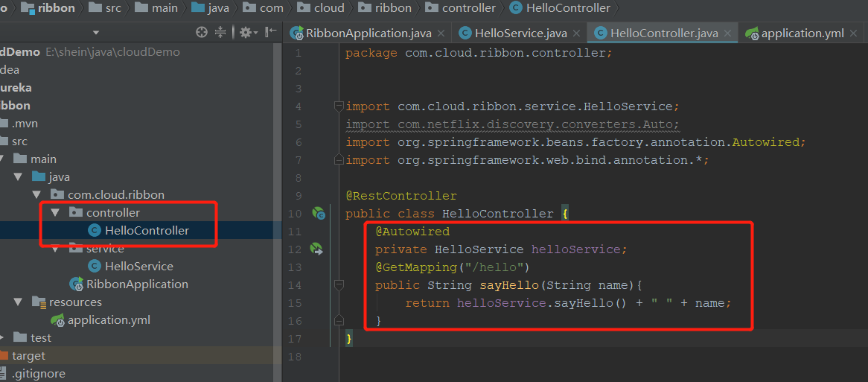
Task: Click com in the breadcrumb bar
Action: point(271,8)
